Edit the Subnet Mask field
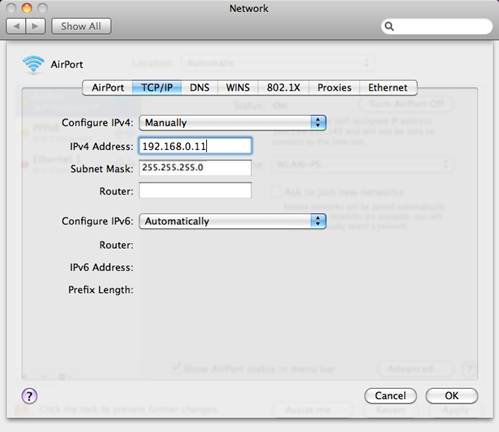 [195, 168]
